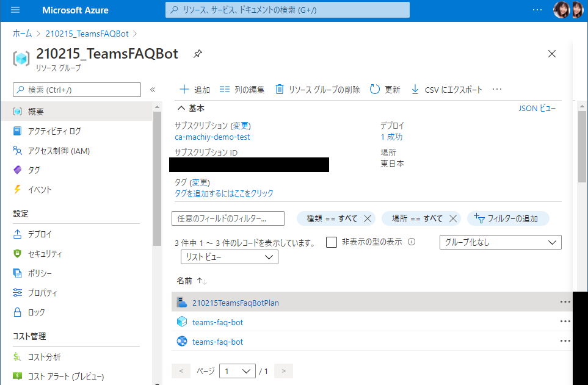This screenshot has height=385, width=588.
Task: Open the グループ化なし dropdown
Action: pyautogui.click(x=501, y=242)
